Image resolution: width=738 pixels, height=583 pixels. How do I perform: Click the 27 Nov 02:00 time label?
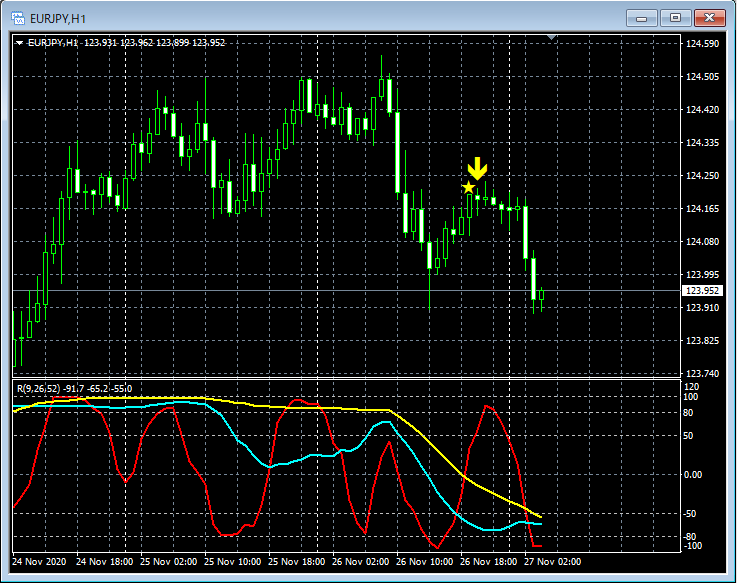pos(553,562)
